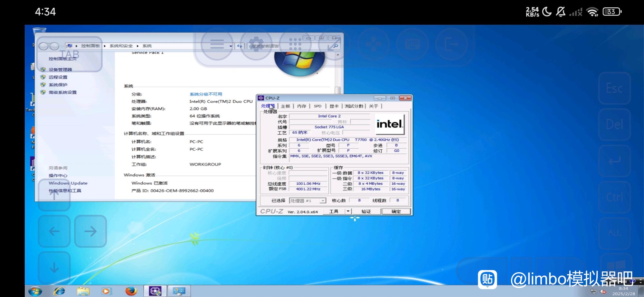
Task: Click the 确定 button in CPU-Z
Action: [x=396, y=211]
